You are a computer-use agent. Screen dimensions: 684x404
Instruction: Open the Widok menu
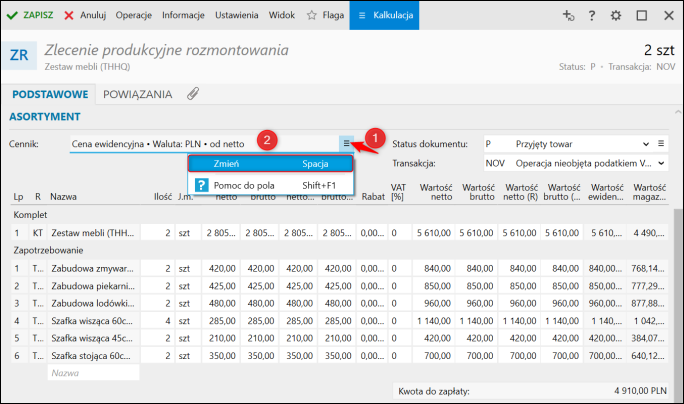(x=282, y=15)
